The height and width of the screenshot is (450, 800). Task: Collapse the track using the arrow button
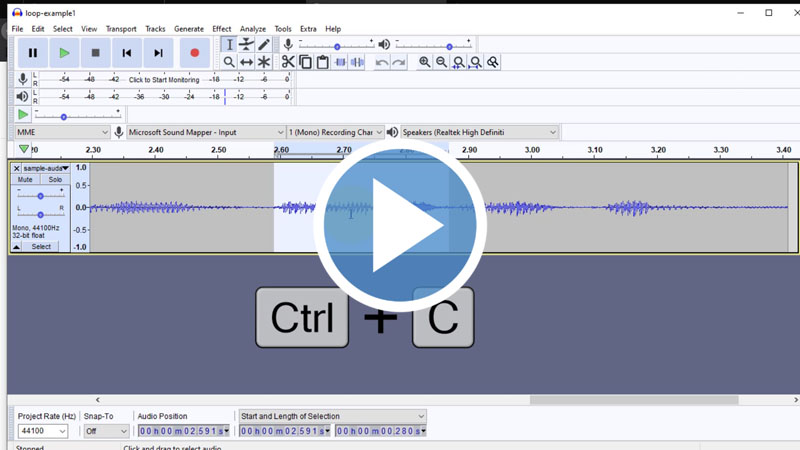(x=15, y=246)
